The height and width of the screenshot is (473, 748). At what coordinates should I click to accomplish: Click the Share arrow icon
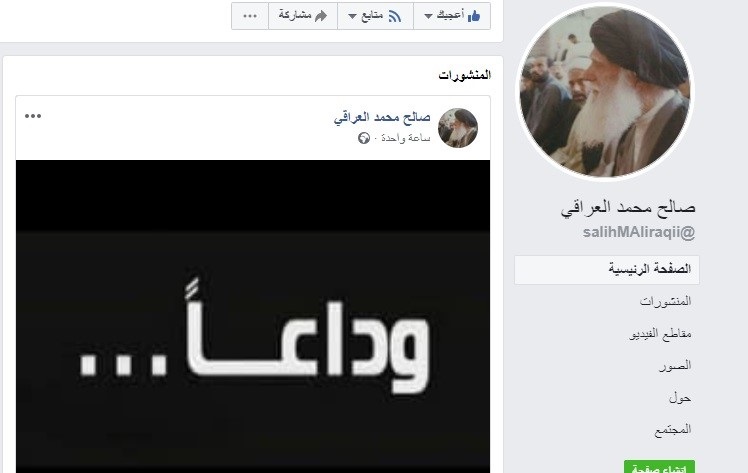point(321,16)
